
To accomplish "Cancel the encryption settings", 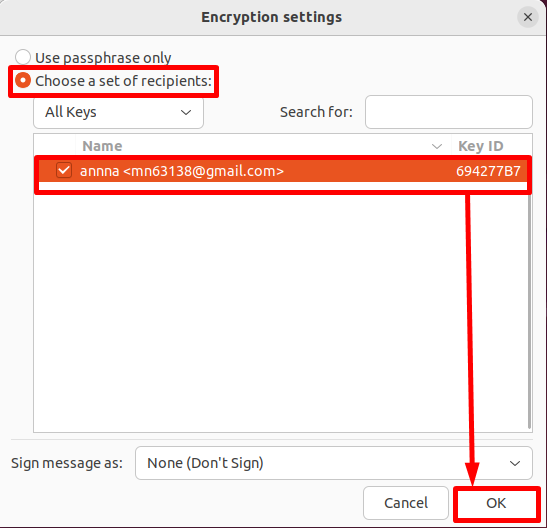I will tap(406, 503).
